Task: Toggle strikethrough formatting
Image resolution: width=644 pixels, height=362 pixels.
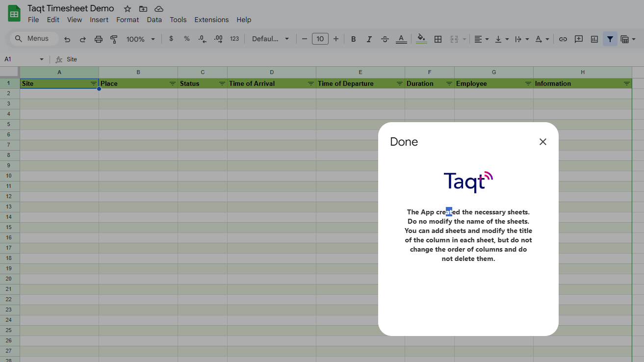Action: (x=385, y=39)
